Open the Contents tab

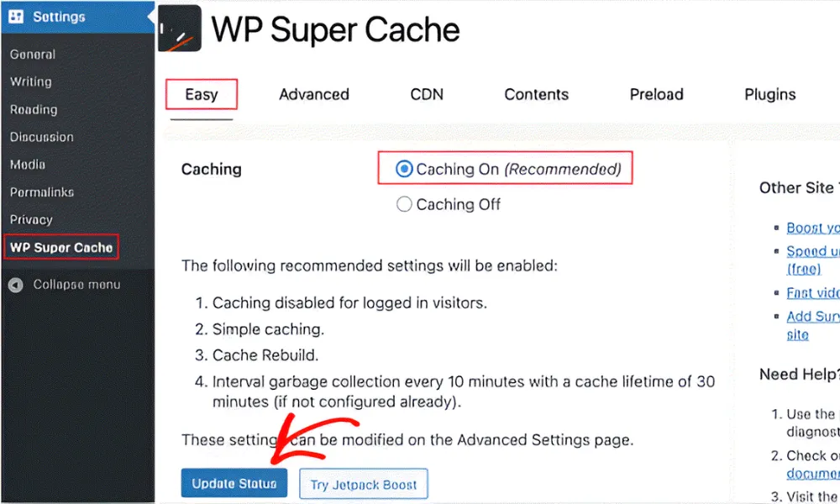pyautogui.click(x=536, y=94)
